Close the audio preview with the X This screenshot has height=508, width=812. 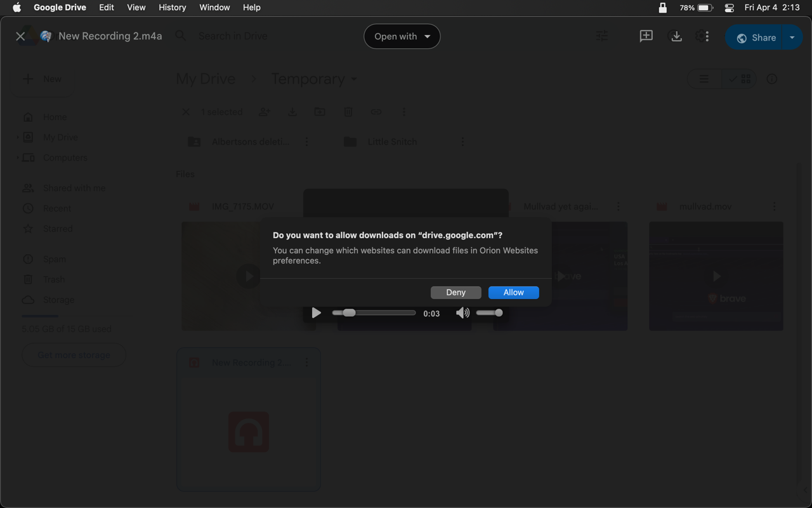pos(20,36)
